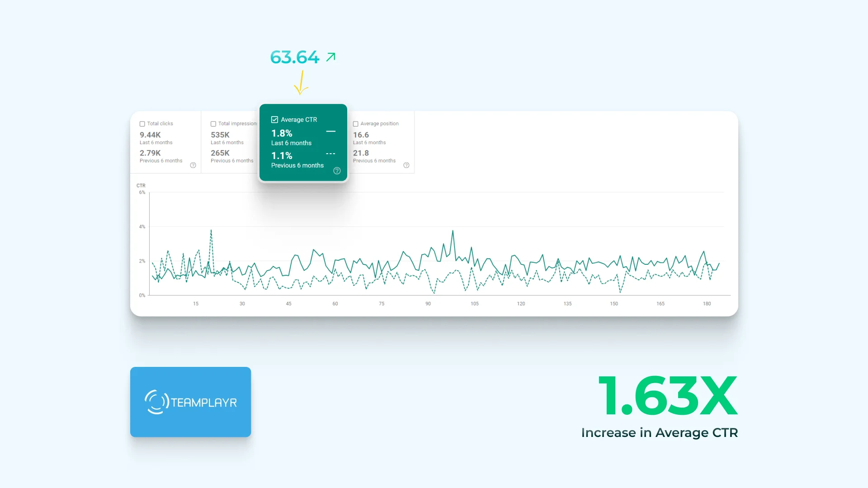This screenshot has height=488, width=868.
Task: Open help icon in Average position card
Action: (406, 165)
